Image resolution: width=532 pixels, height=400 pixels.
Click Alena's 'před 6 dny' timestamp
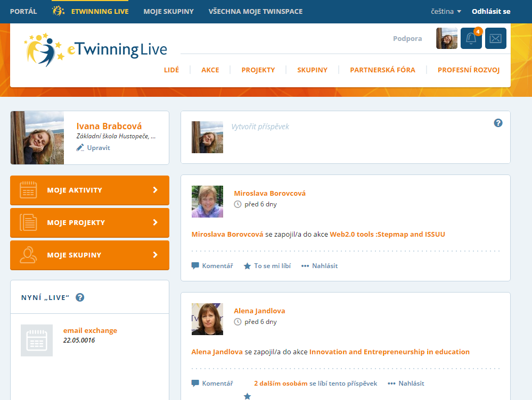[260, 322]
